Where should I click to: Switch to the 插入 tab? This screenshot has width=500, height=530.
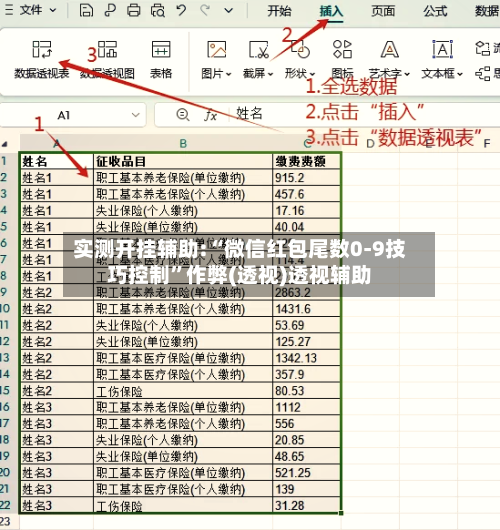[331, 11]
